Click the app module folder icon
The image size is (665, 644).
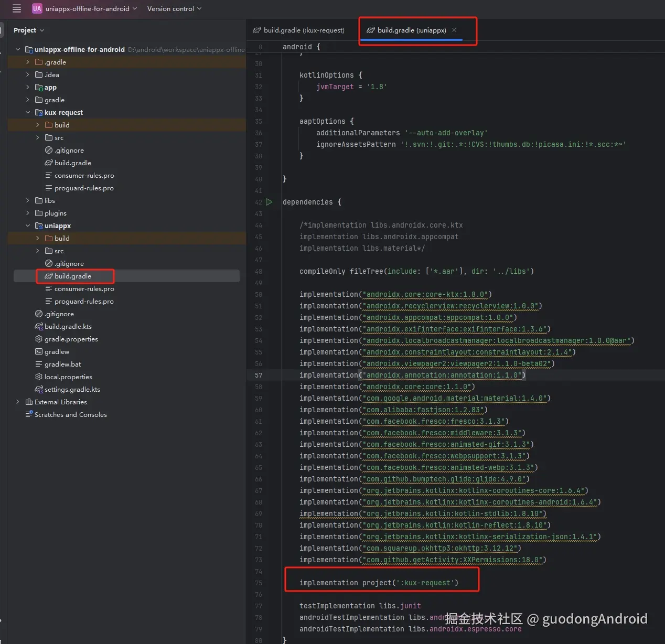(x=39, y=87)
